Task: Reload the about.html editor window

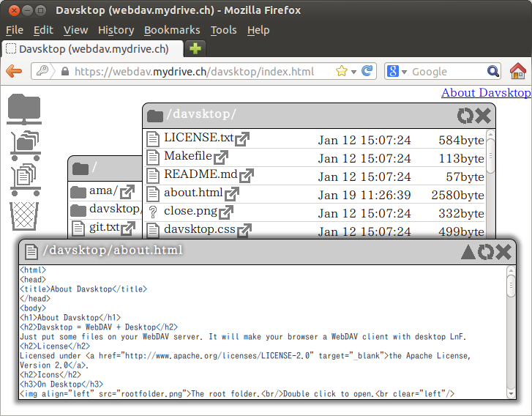Action: [x=485, y=252]
